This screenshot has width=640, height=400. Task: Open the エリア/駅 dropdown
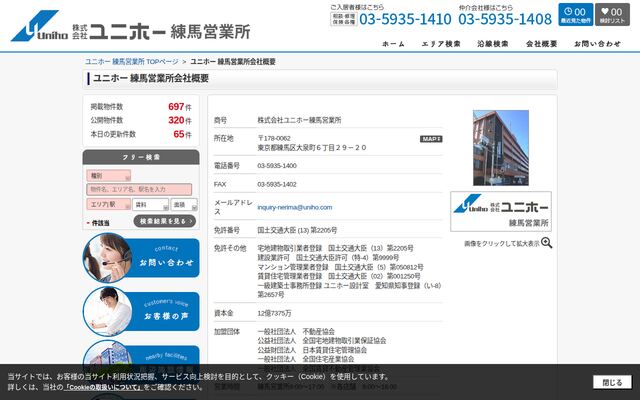coord(109,204)
